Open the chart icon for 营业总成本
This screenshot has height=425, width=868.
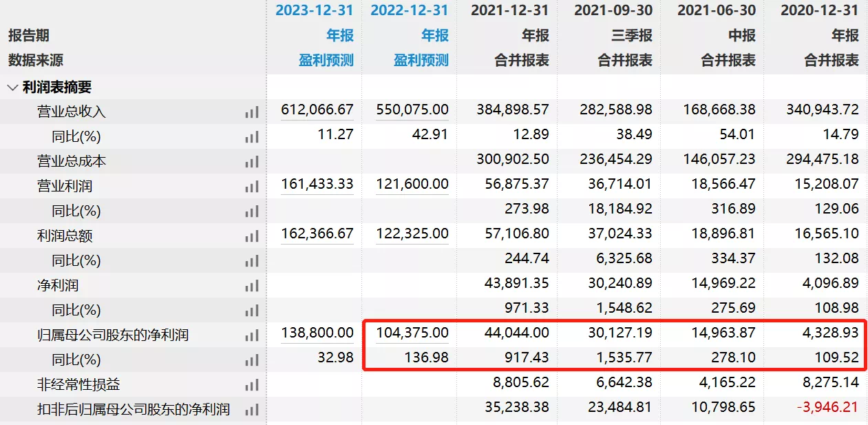pos(252,162)
